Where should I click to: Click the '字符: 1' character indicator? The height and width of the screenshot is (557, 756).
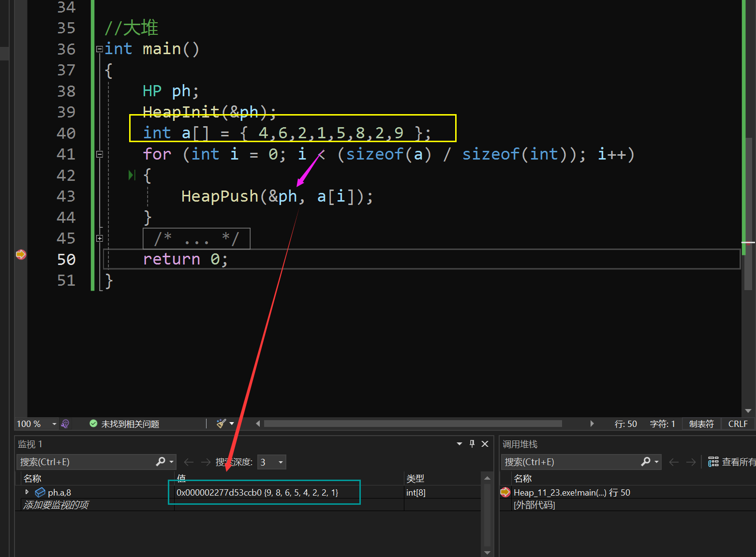coord(662,424)
